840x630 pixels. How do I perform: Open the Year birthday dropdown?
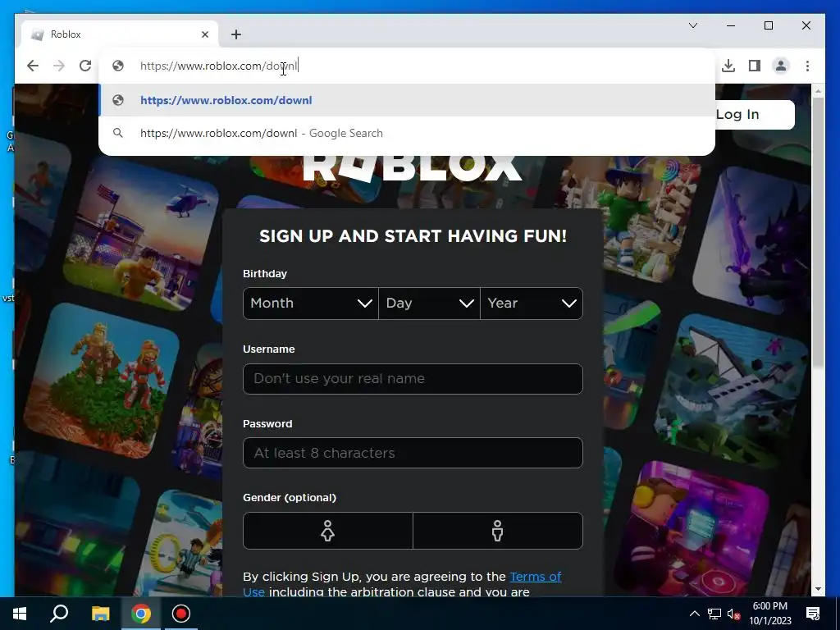point(532,304)
